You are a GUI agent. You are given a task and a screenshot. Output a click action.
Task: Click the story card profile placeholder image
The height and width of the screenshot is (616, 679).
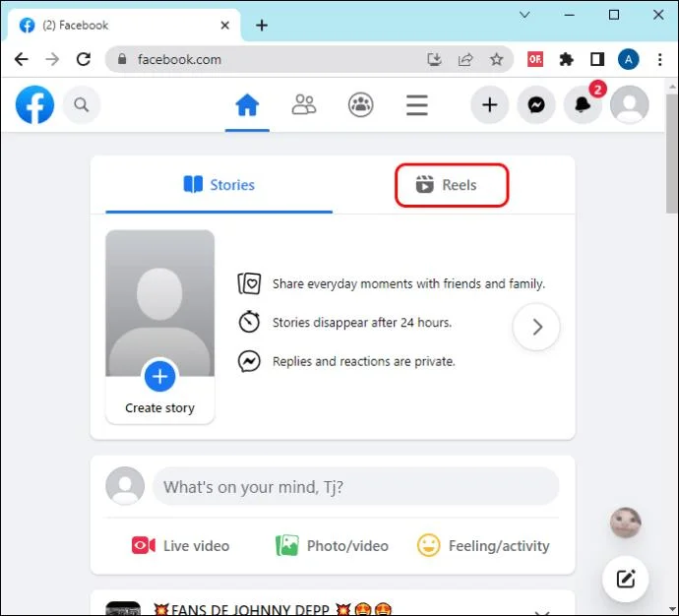point(159,303)
